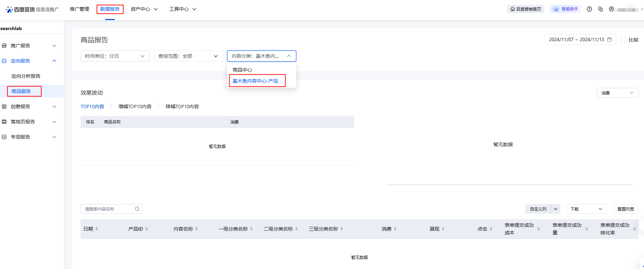Collapse 定向报告 sidebar section
Screen dimensions: 644x269
[x=54, y=61]
